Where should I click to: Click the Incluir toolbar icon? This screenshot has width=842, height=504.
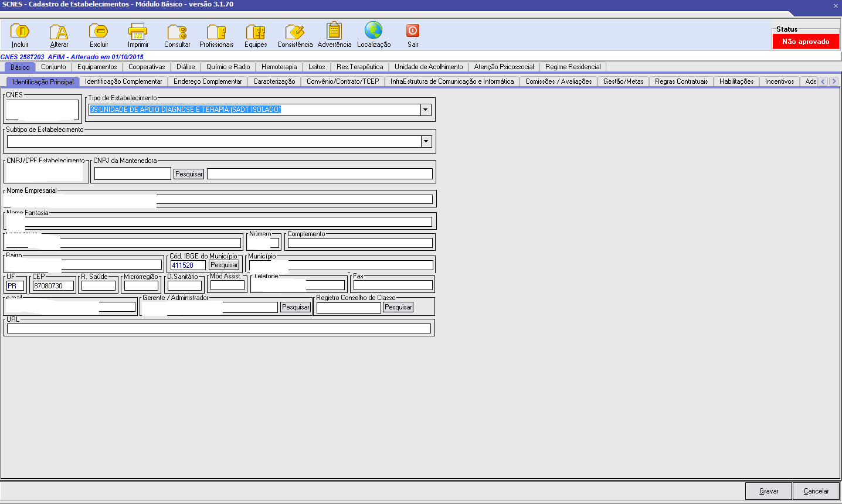pos(20,32)
